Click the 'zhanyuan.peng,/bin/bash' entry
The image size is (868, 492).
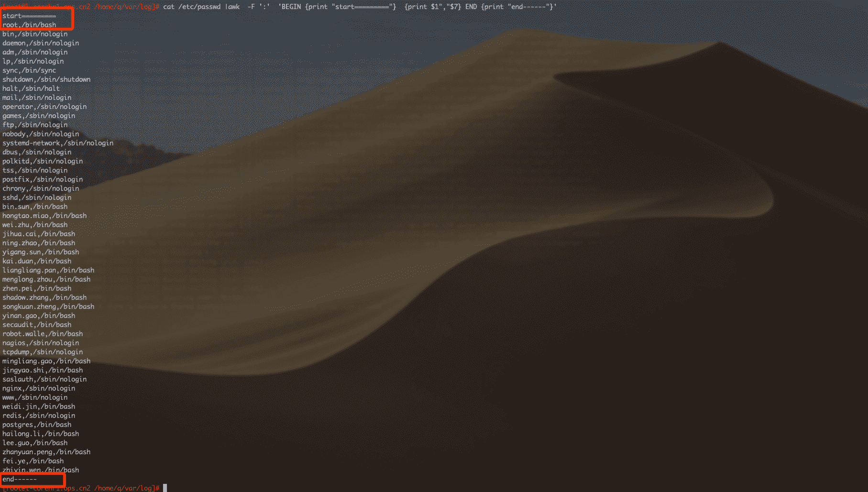tap(46, 452)
